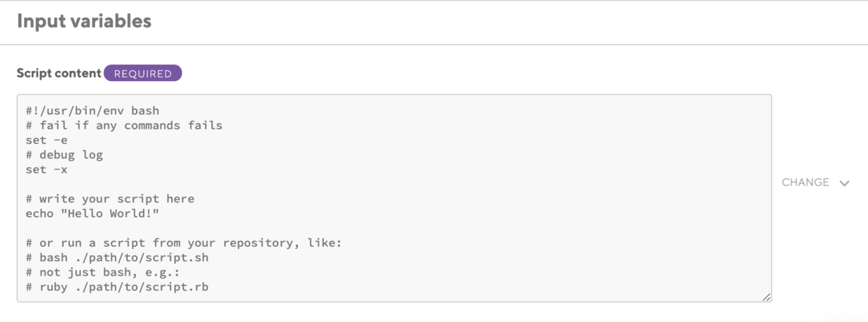Place cursor on the 'set -e' line
Image resolution: width=868 pixels, height=322 pixels.
click(46, 140)
